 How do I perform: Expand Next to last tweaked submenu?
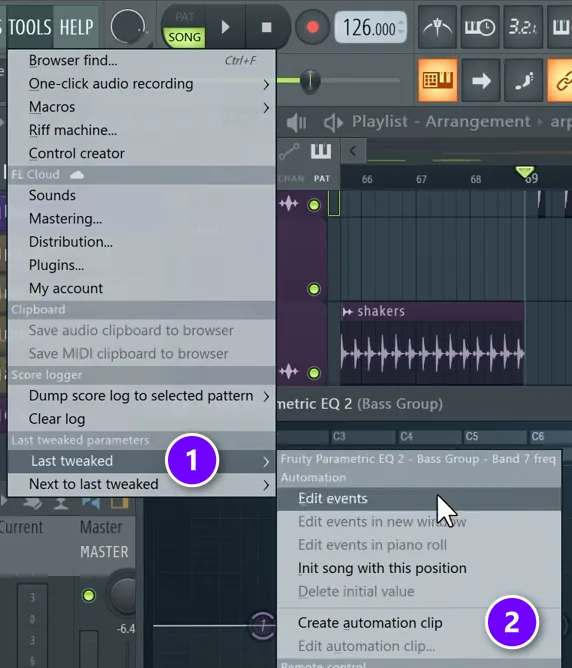coord(142,484)
